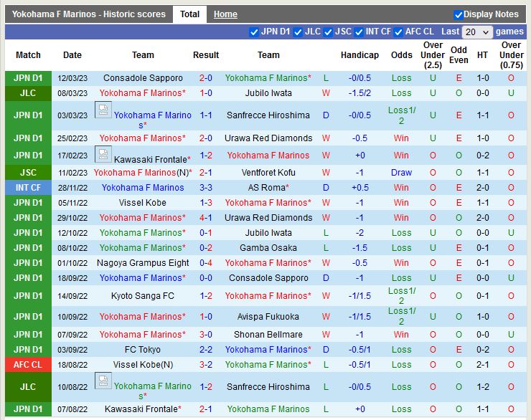Open the Last 20 games dropdown
The width and height of the screenshot is (531, 420).
(x=477, y=32)
